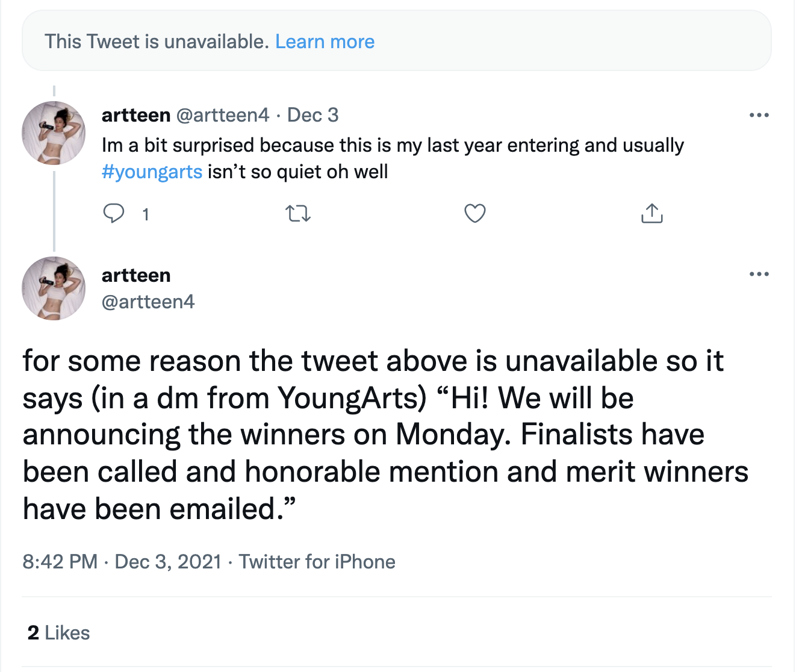Click the main tweet text about YoungArts dm
Image resolution: width=796 pixels, height=672 pixels.
point(385,435)
